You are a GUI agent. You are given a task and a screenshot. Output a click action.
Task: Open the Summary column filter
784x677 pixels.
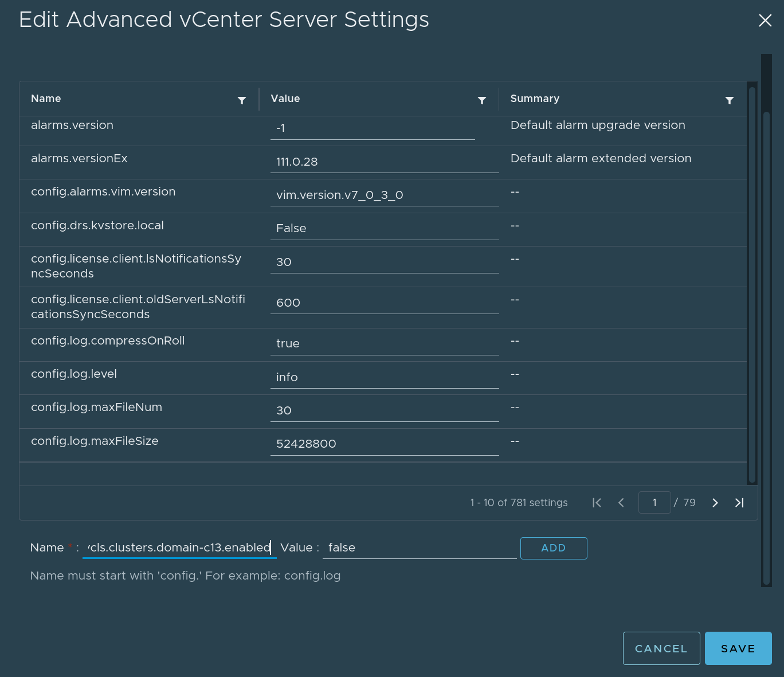[x=730, y=100]
